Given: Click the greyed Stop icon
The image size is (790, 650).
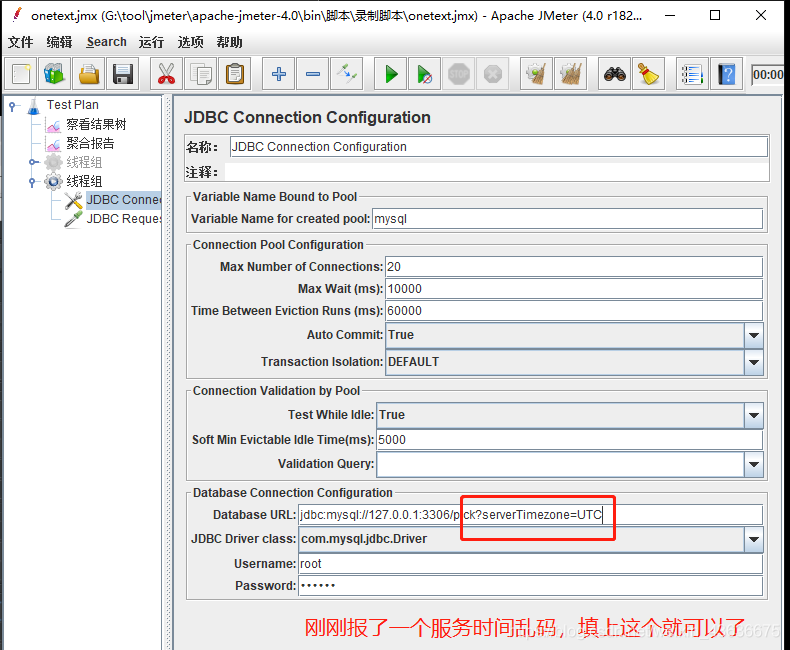Looking at the screenshot, I should pyautogui.click(x=458, y=75).
